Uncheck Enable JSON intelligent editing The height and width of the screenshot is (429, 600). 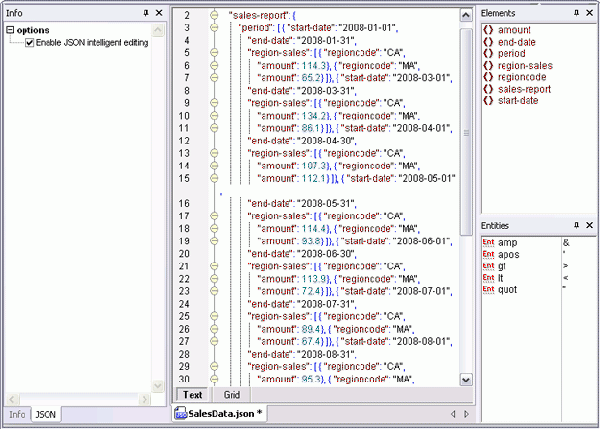(x=29, y=43)
